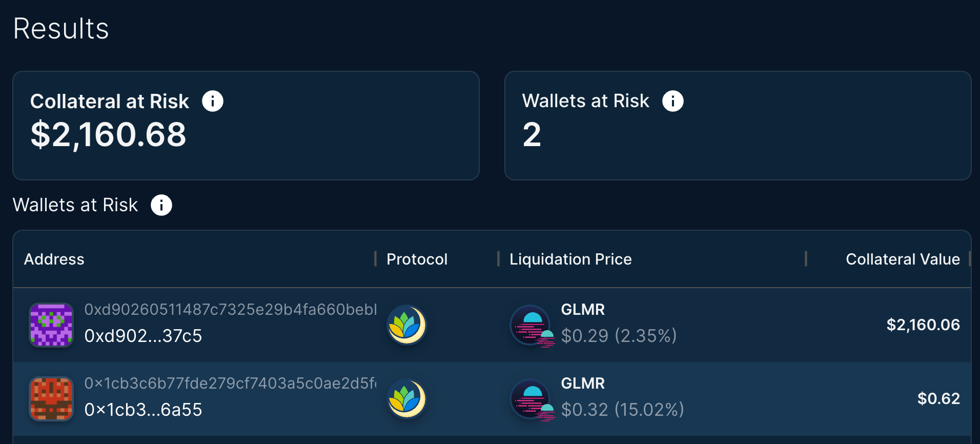This screenshot has height=444, width=980.
Task: Open the shortened address 0x1cb3...6a55
Action: tap(144, 410)
